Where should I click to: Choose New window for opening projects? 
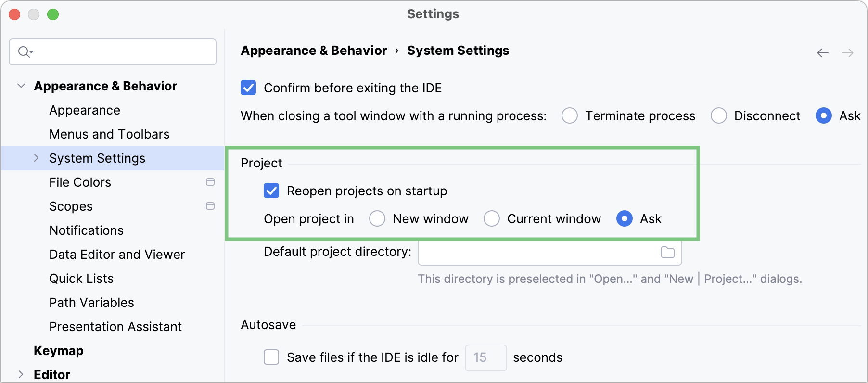(x=377, y=218)
